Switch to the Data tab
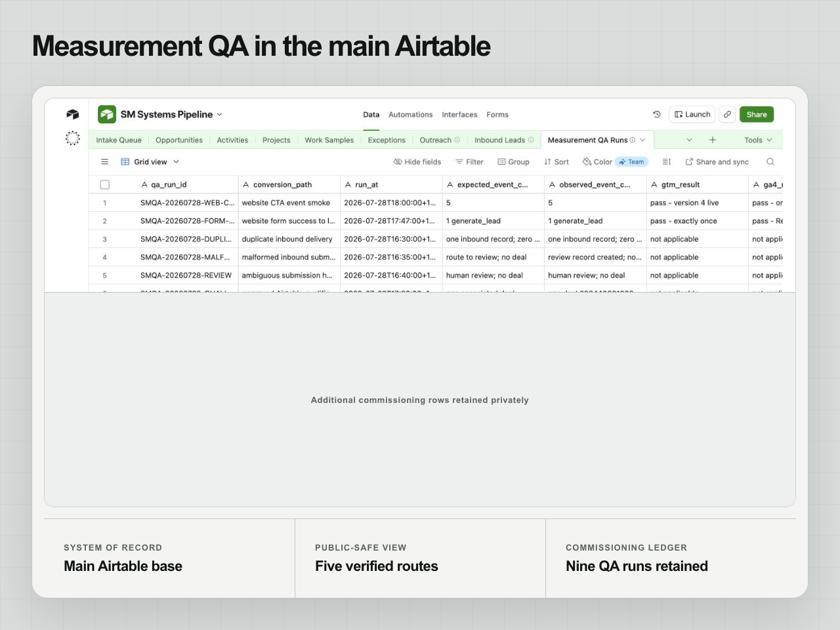This screenshot has height=630, width=840. (x=371, y=114)
